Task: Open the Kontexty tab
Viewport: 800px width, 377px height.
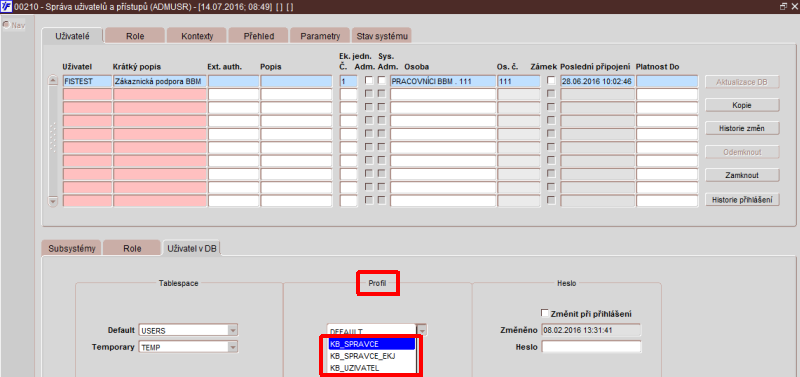Action: coord(196,36)
